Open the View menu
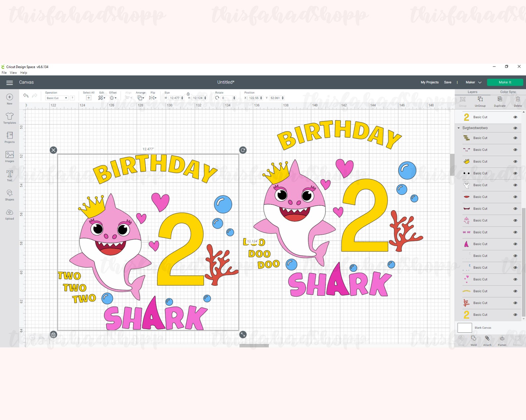Viewport: 526px width, 420px height. (13, 73)
